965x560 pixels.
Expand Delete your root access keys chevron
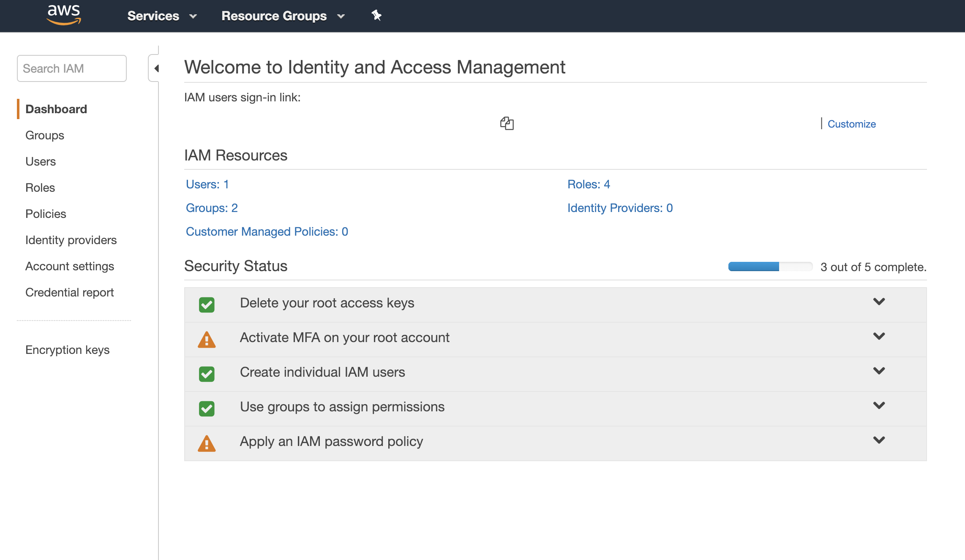879,302
